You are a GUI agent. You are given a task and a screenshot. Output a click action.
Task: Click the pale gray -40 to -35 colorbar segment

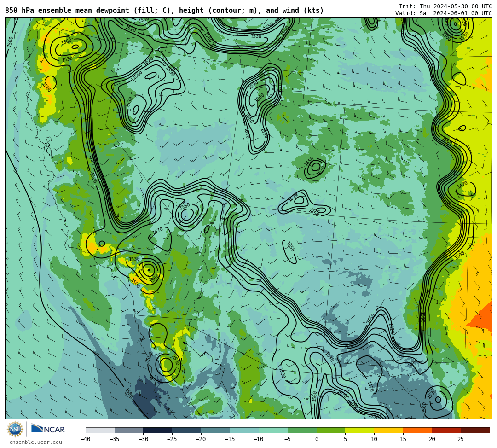click(x=100, y=430)
